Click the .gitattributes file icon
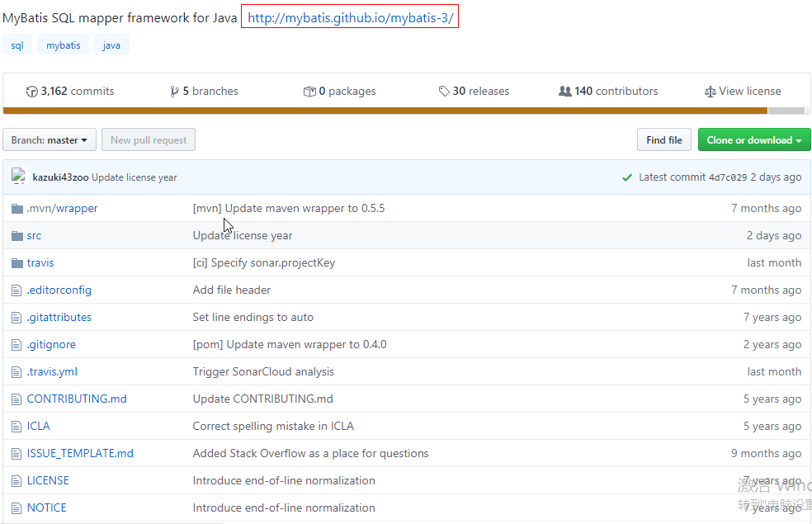The height and width of the screenshot is (524, 812). pyautogui.click(x=17, y=318)
